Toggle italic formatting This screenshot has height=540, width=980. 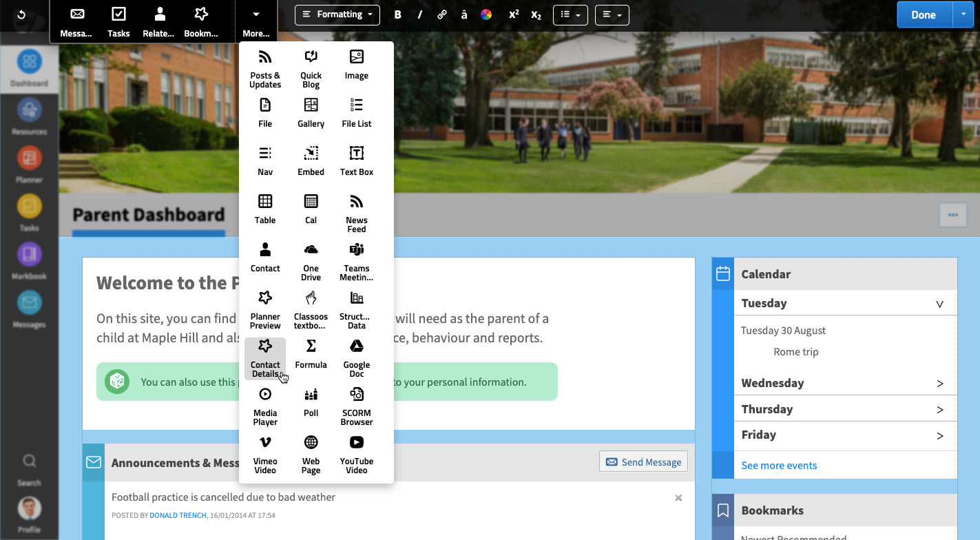coord(419,14)
